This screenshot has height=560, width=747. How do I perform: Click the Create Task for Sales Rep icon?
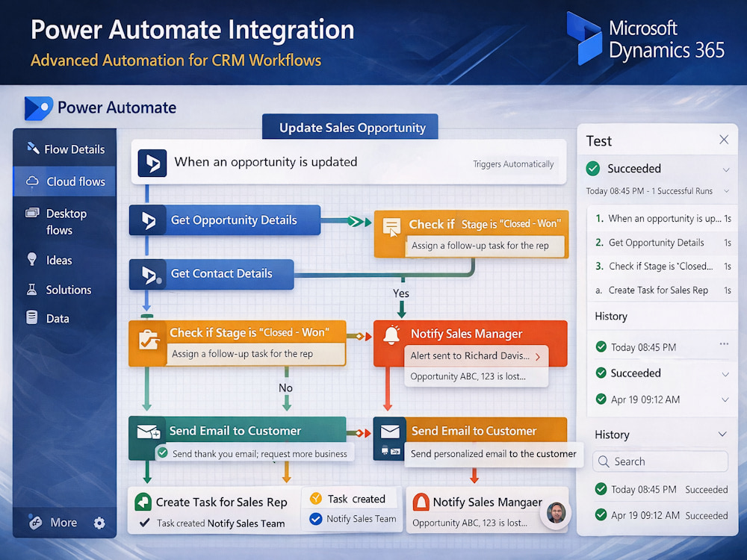143,502
